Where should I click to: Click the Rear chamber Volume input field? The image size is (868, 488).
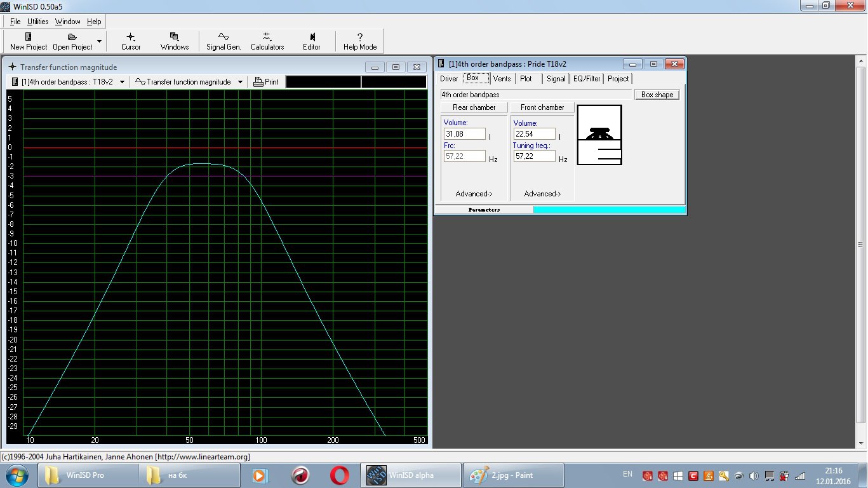point(464,134)
